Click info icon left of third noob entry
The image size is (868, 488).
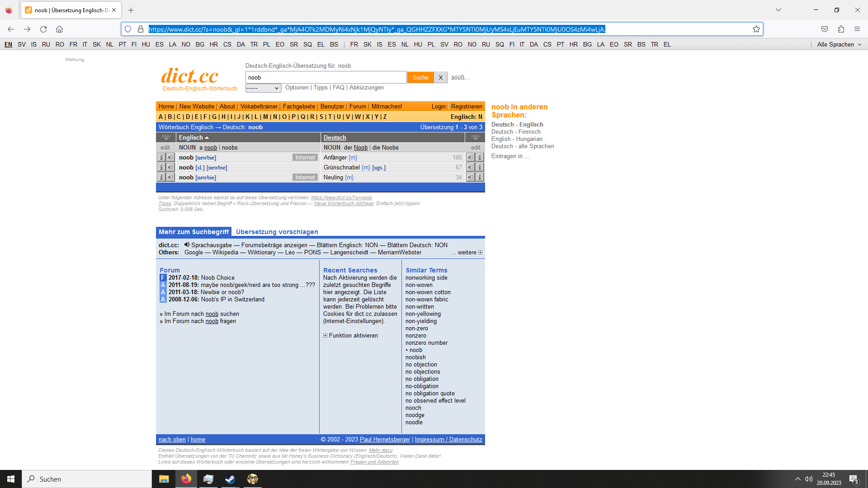pos(161,177)
